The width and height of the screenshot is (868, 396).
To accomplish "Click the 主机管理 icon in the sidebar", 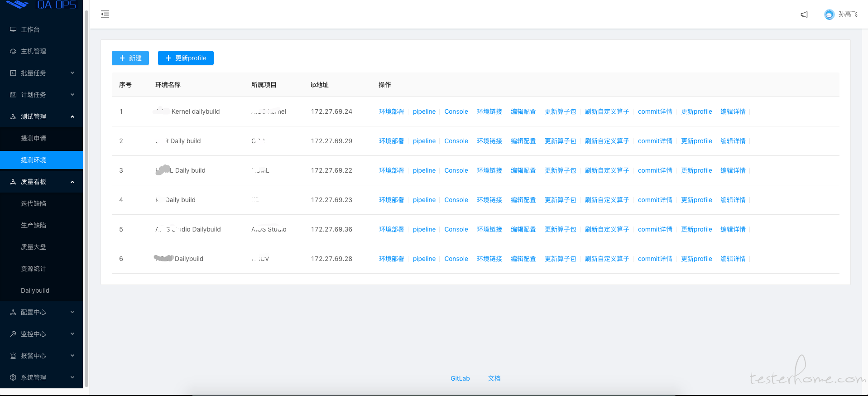I will click(x=13, y=51).
